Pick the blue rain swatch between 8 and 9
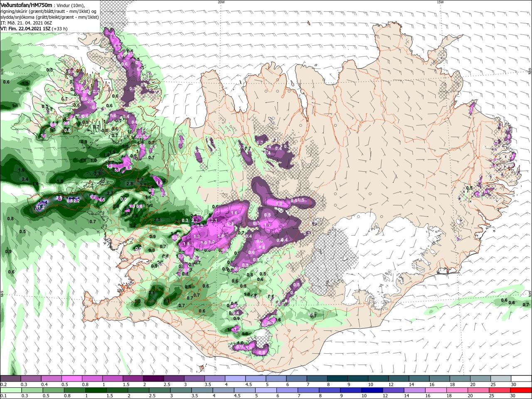Screen dimensions: 532x399 [x=329, y=390]
